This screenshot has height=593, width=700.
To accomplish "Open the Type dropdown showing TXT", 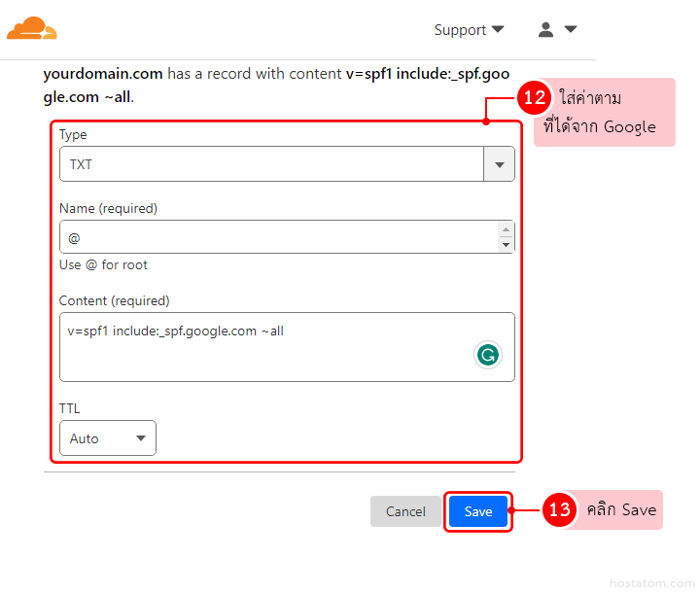I will pos(271,164).
